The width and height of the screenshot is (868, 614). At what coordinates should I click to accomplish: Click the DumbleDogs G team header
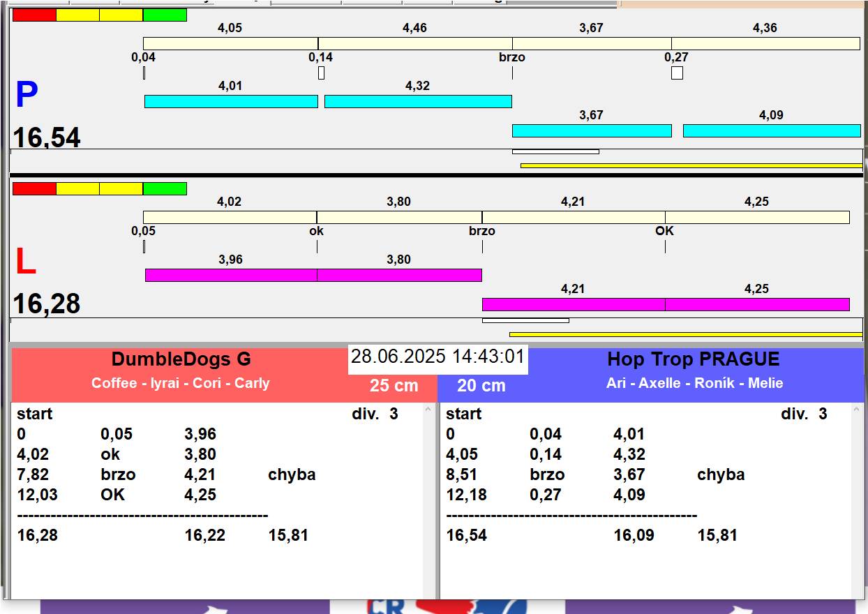click(x=181, y=359)
